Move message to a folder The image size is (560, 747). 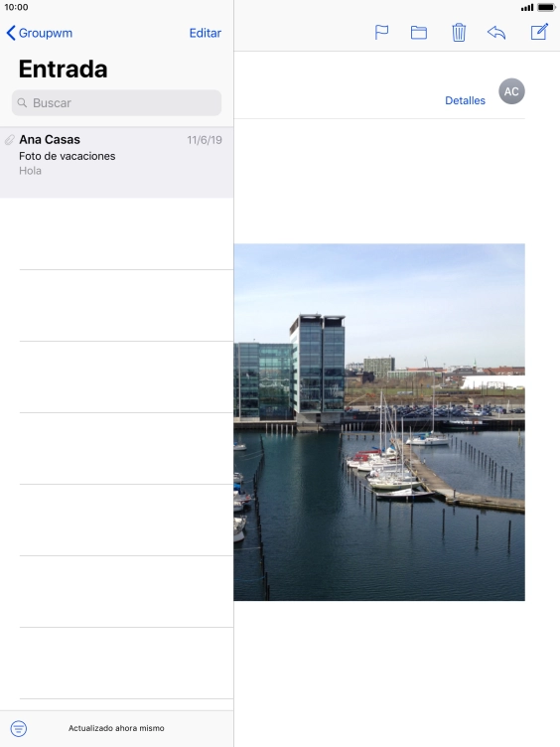(x=419, y=33)
